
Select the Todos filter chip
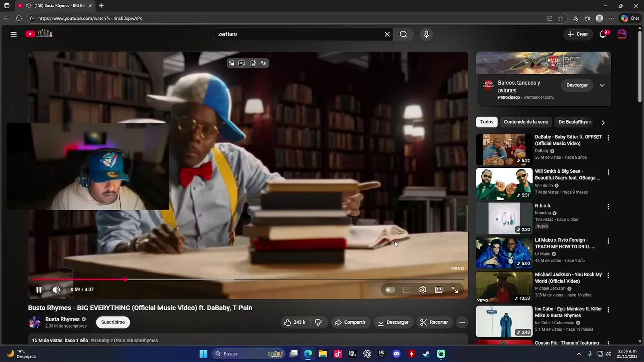pos(487,122)
